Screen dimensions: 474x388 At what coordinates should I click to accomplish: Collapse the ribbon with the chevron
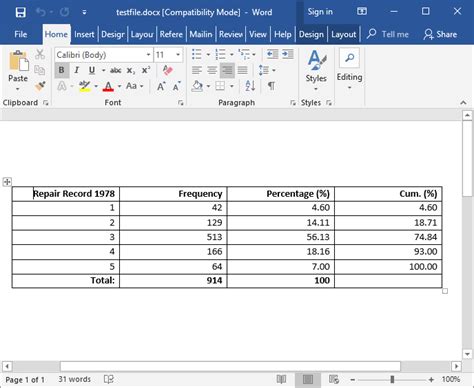pyautogui.click(x=463, y=103)
